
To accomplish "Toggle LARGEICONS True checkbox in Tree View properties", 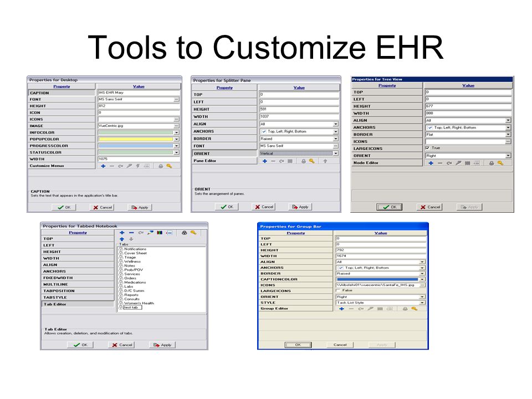I will (427, 149).
